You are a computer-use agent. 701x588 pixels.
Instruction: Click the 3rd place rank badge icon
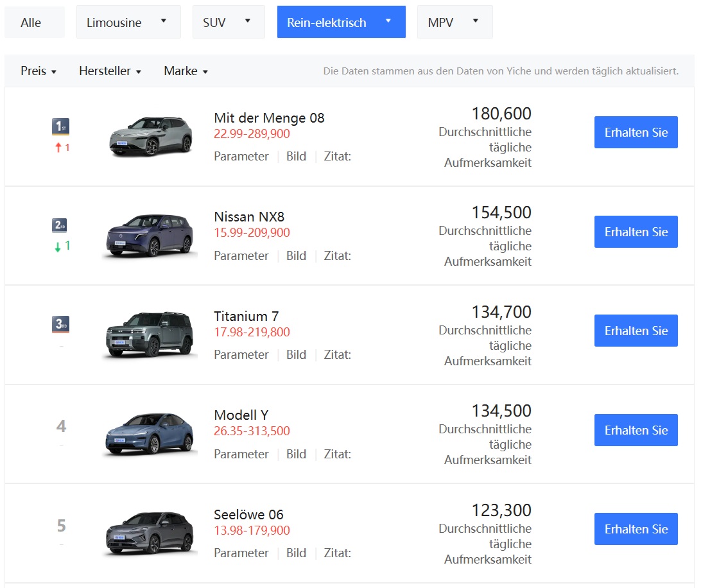pos(60,324)
